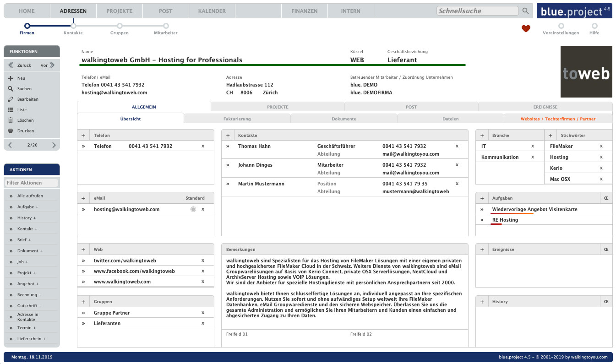Open the Wiedervorlage Angebot Visitenkarte task arrow
616x364 pixels.
tap(482, 209)
